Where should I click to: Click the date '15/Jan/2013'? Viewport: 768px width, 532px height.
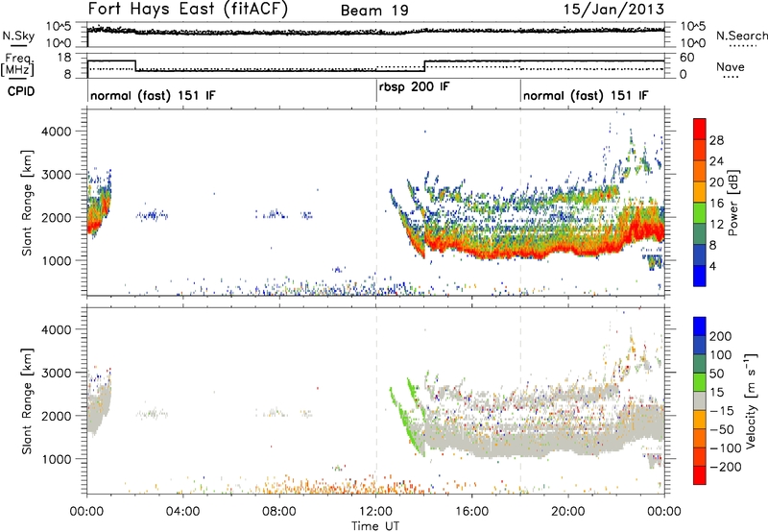tap(613, 10)
